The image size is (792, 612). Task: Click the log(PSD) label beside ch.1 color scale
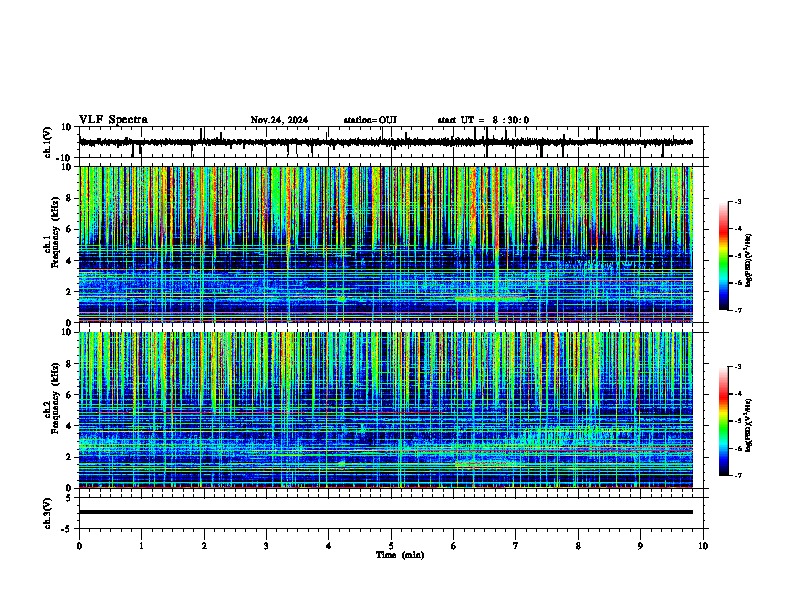(749, 261)
